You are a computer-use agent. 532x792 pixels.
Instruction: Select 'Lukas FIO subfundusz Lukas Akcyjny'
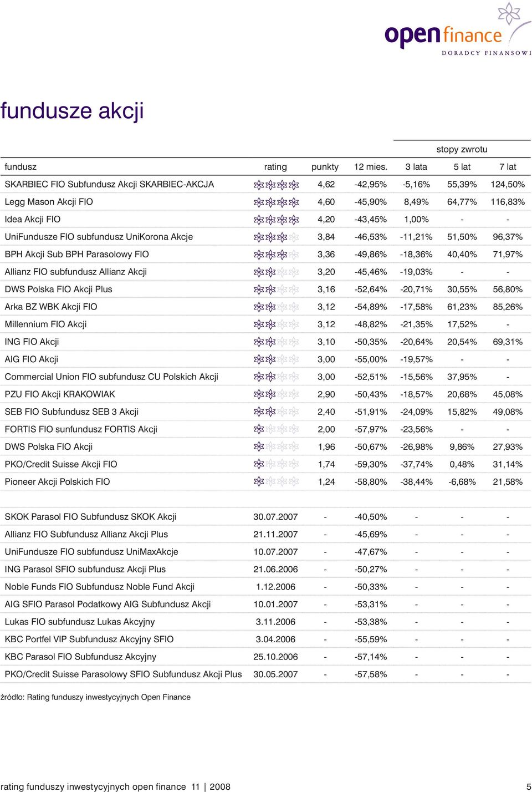(x=80, y=622)
